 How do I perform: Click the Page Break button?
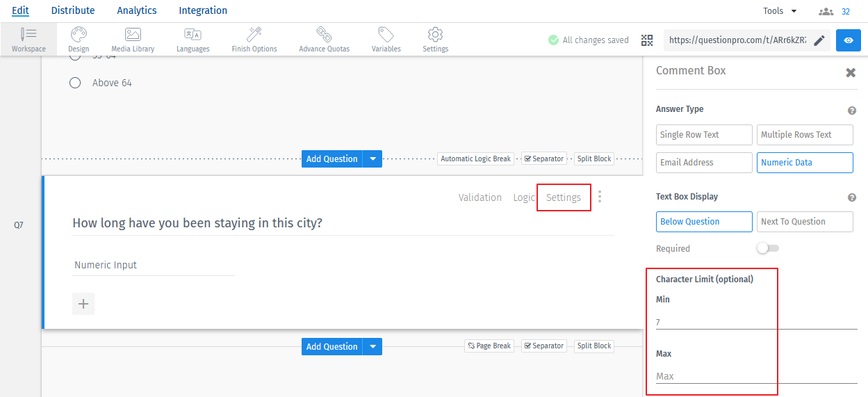(x=489, y=346)
